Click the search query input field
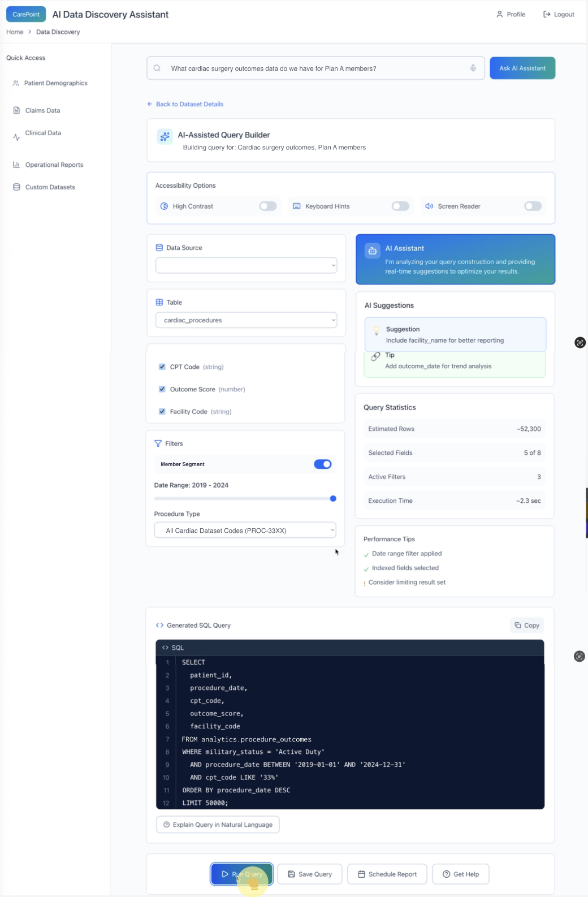 coord(315,68)
